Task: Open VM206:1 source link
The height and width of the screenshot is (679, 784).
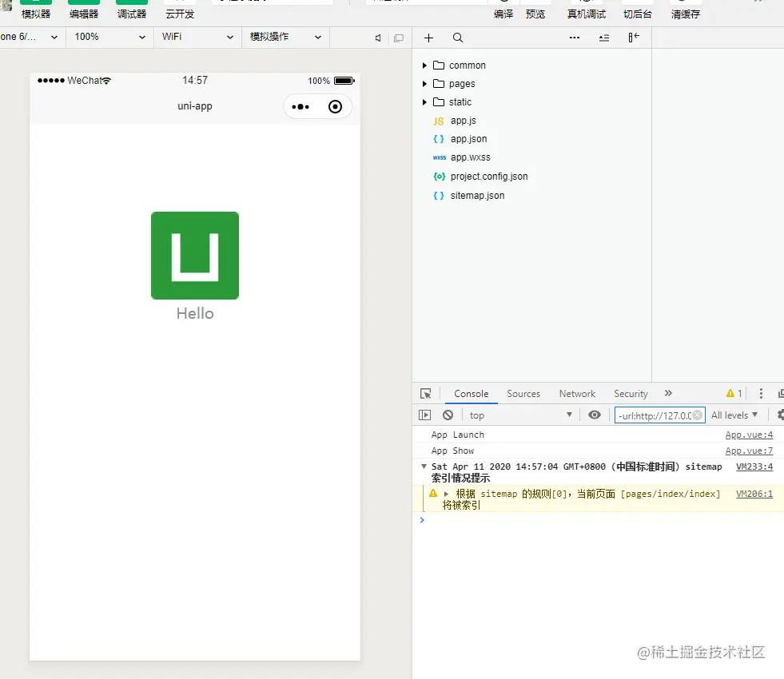Action: tap(754, 494)
